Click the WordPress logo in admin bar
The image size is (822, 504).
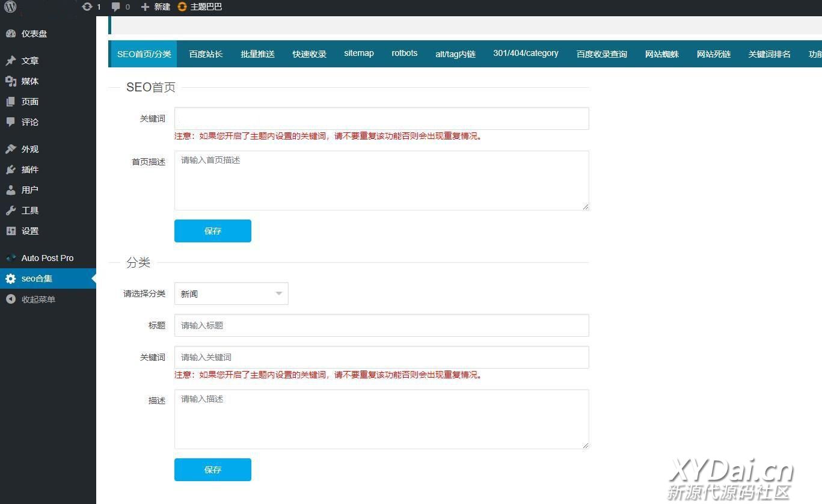click(x=10, y=7)
